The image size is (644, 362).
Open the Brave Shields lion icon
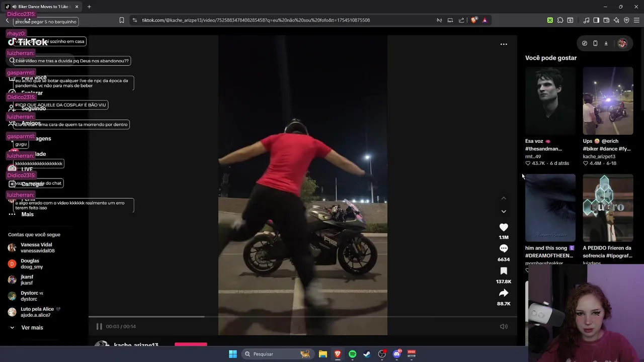pyautogui.click(x=474, y=20)
